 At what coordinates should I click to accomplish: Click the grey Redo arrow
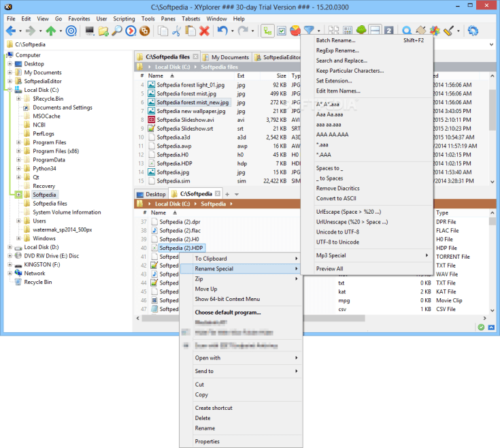coord(243,31)
